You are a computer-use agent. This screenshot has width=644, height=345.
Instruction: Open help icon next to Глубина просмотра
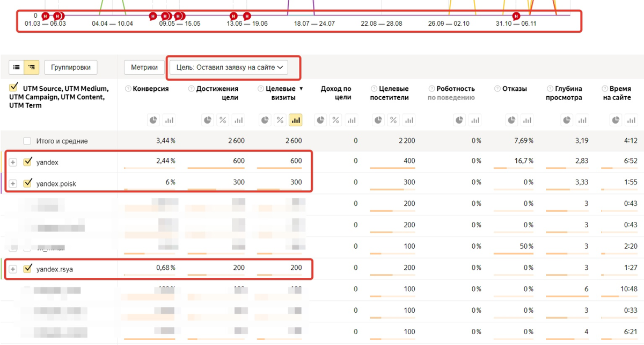(x=550, y=89)
